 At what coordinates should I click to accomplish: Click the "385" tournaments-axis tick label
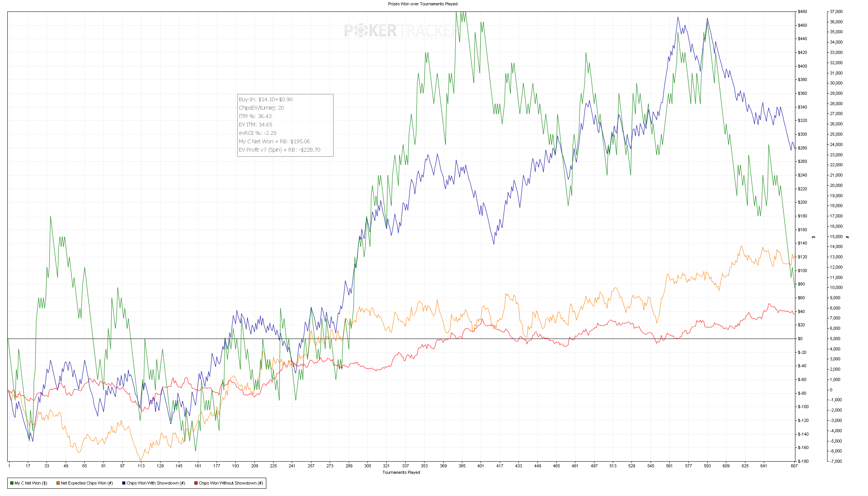(462, 466)
